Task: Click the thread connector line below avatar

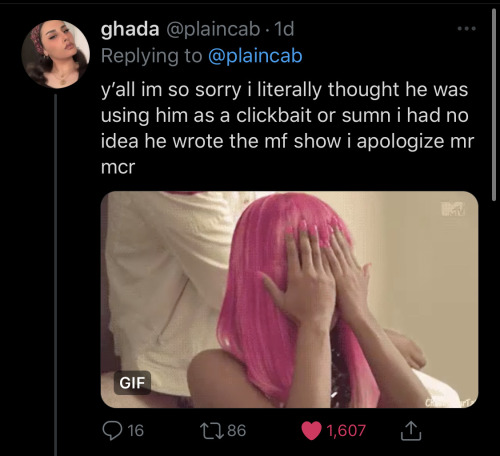Action: pyautogui.click(x=56, y=275)
